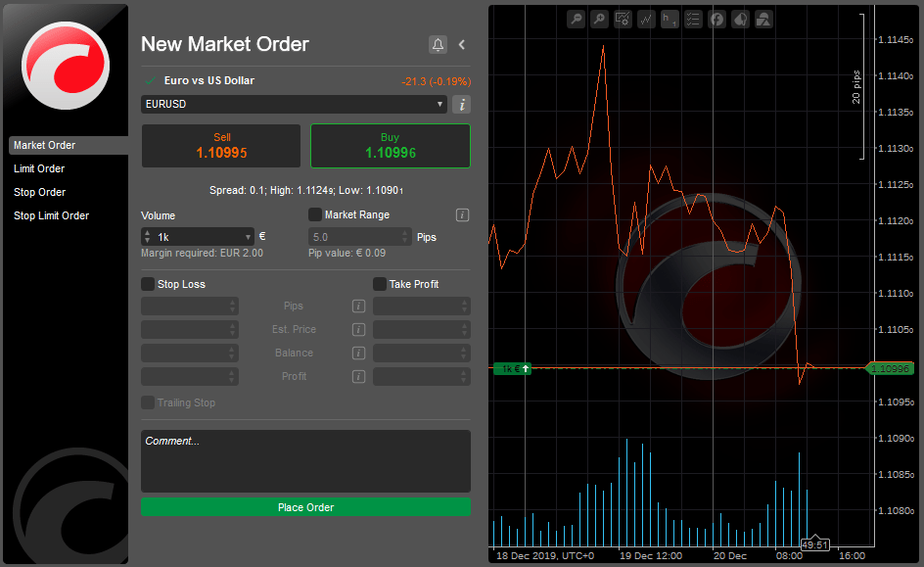The image size is (924, 567).
Task: Open the checklist viewing options icon
Action: click(x=693, y=19)
